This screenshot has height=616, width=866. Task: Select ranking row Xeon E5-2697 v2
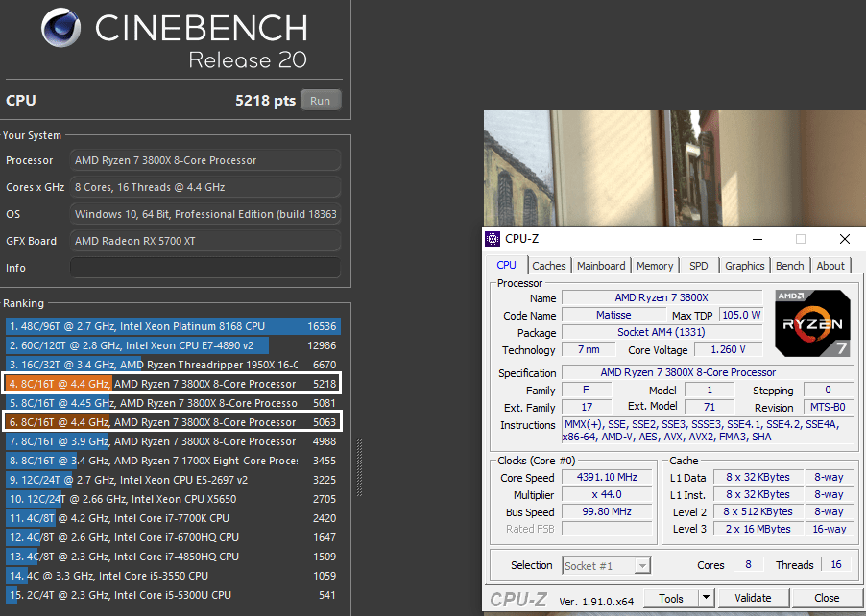coord(173,480)
